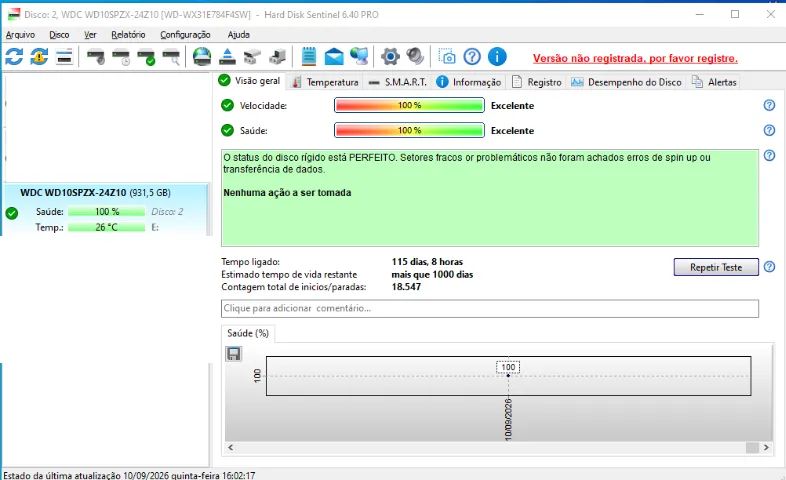
Task: Open the blue notepad report icon
Action: [x=309, y=56]
